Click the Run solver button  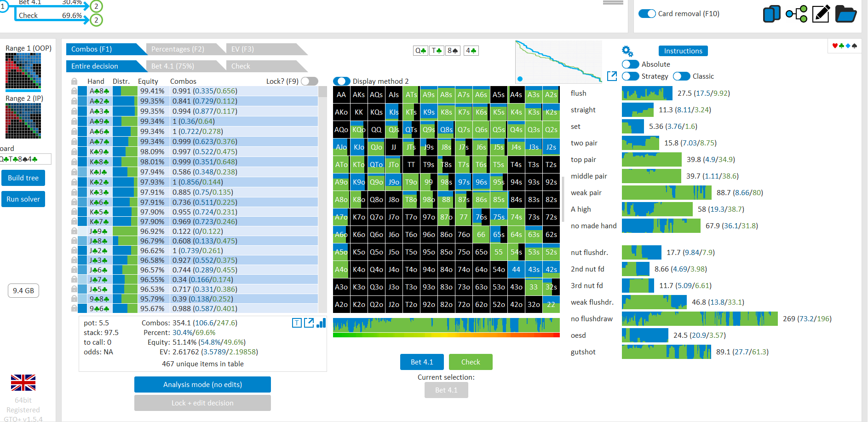pos(23,199)
